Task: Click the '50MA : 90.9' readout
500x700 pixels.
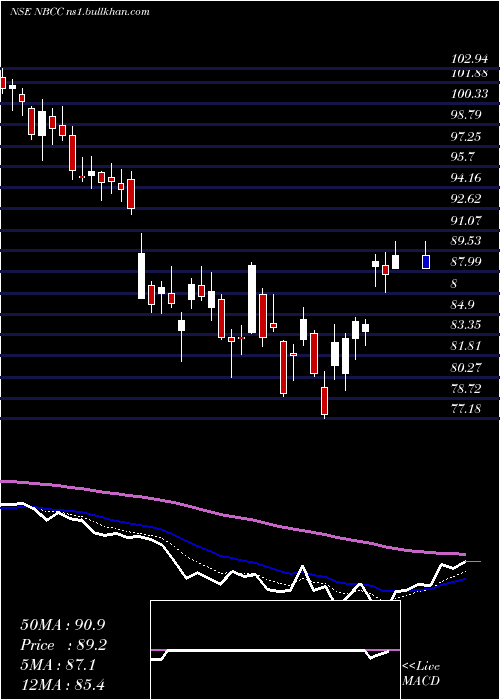Action: point(62,625)
